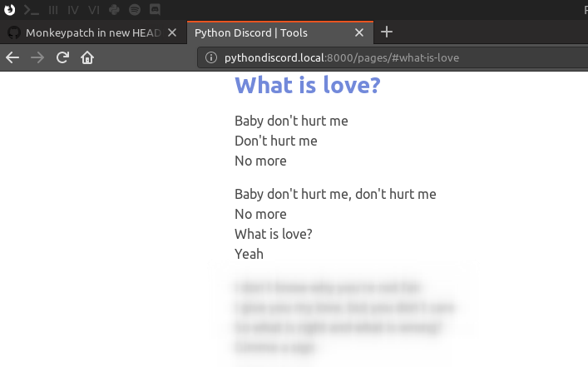The width and height of the screenshot is (588, 367).
Task: Click the 'What is love?' lyric line
Action: pos(274,234)
